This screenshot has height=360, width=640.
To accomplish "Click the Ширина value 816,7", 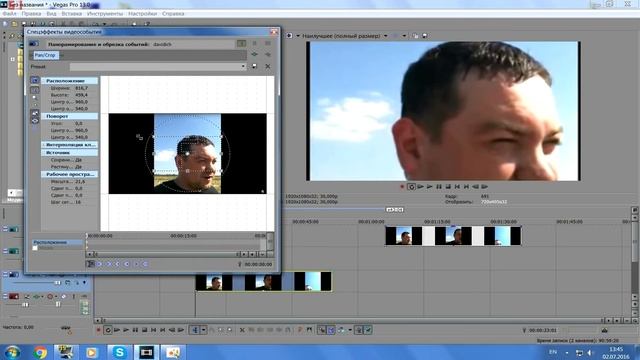I will coord(81,88).
